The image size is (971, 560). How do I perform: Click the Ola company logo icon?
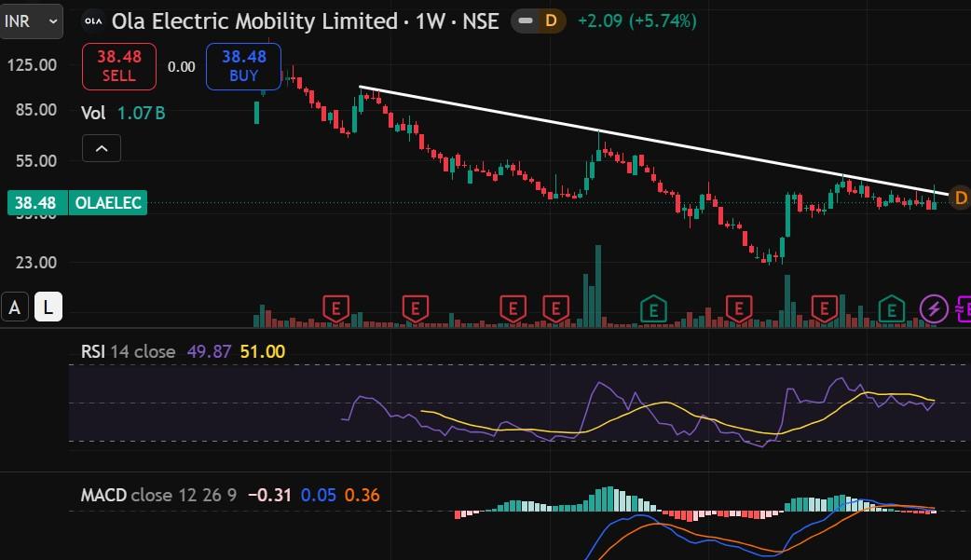click(x=93, y=21)
